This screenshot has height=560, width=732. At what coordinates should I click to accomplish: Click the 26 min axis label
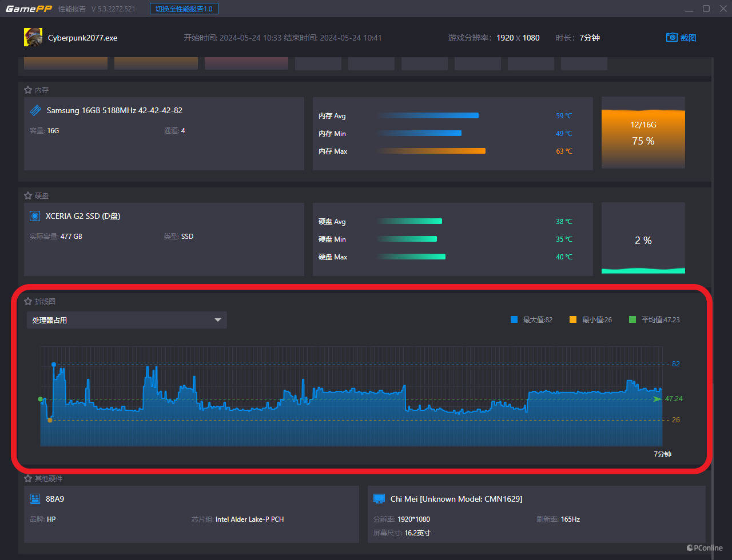pyautogui.click(x=676, y=420)
